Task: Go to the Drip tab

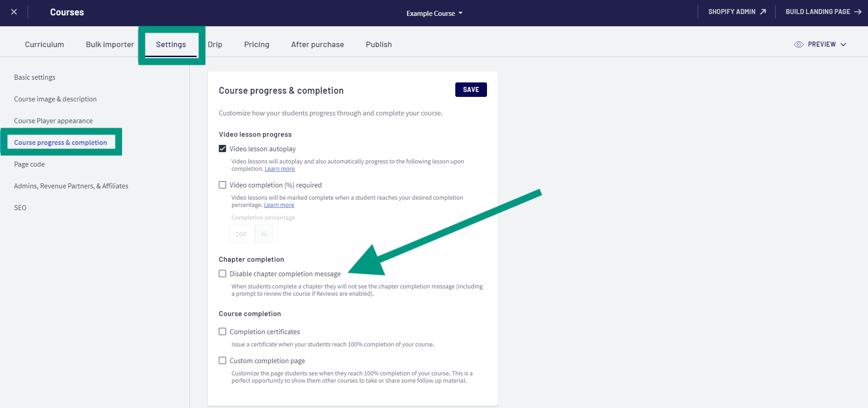Action: (215, 44)
